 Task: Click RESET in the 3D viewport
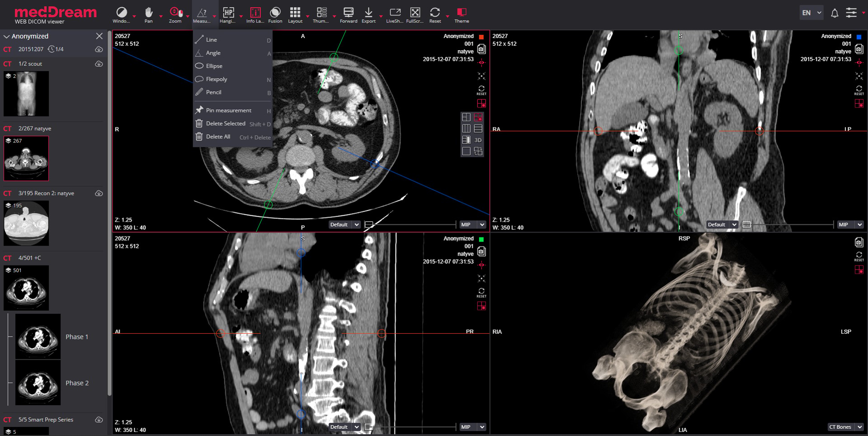coord(859,256)
